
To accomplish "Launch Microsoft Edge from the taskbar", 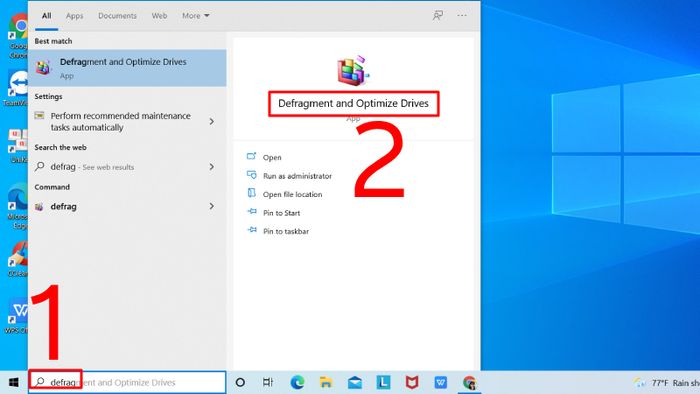I will click(297, 382).
